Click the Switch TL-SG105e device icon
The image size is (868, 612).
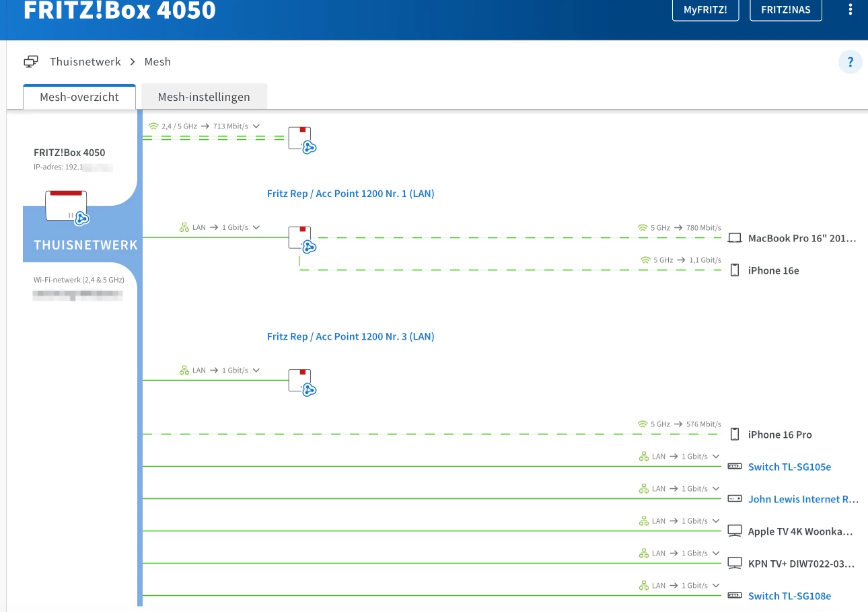(x=735, y=467)
